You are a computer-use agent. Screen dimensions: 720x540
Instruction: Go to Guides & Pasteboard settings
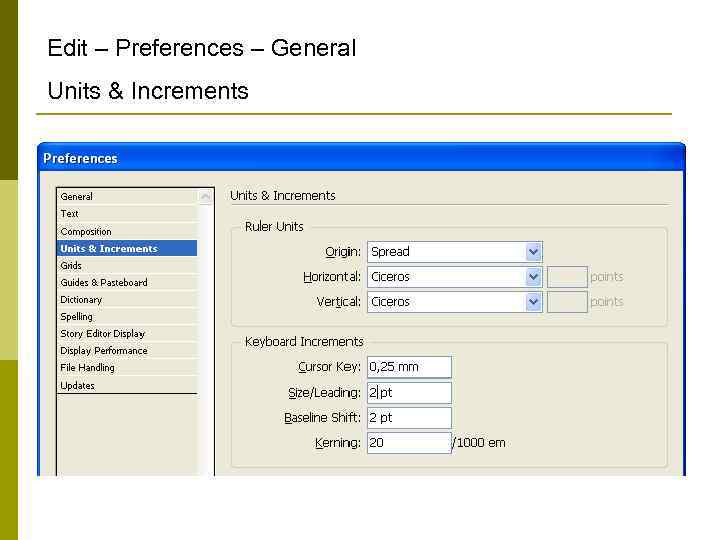click(104, 283)
